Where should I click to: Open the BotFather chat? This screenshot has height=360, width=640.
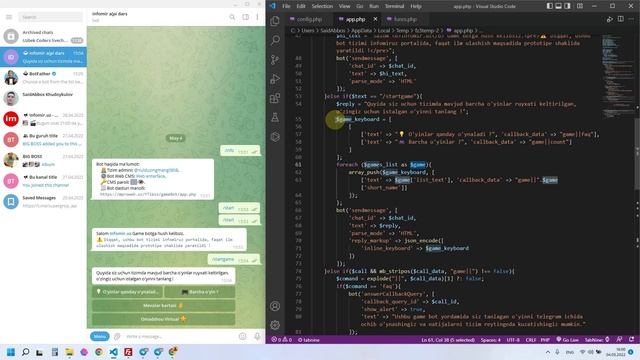43,78
